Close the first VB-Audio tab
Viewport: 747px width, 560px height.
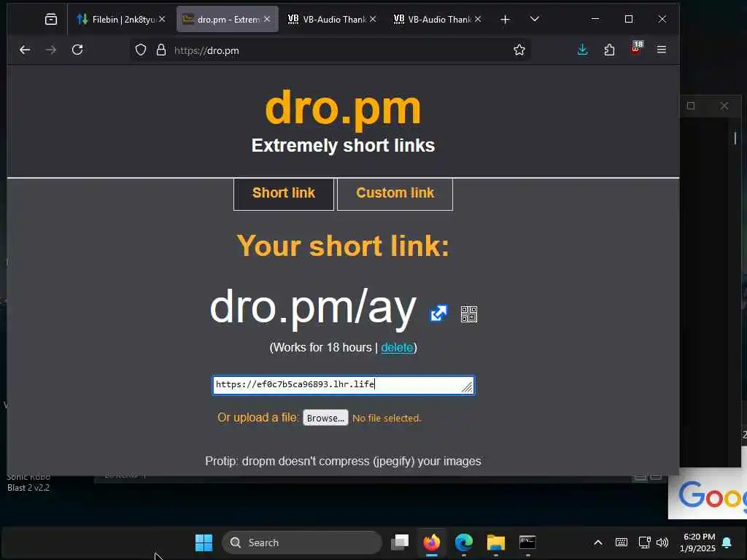tap(373, 19)
